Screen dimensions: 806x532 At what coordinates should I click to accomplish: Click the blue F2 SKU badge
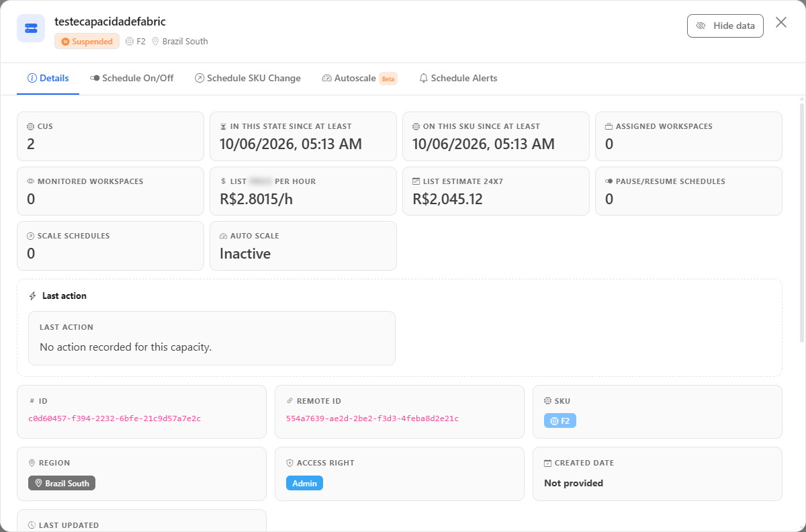pyautogui.click(x=560, y=421)
